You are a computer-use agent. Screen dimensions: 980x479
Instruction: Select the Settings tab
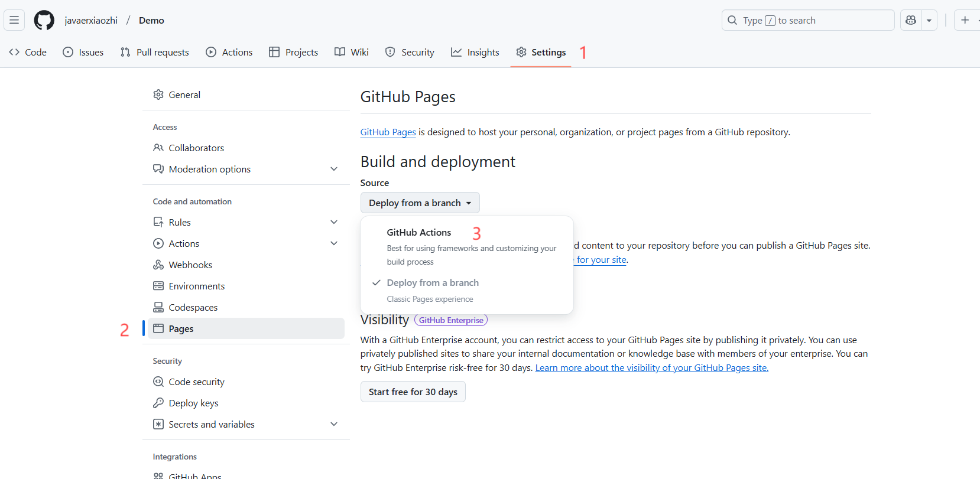[541, 52]
